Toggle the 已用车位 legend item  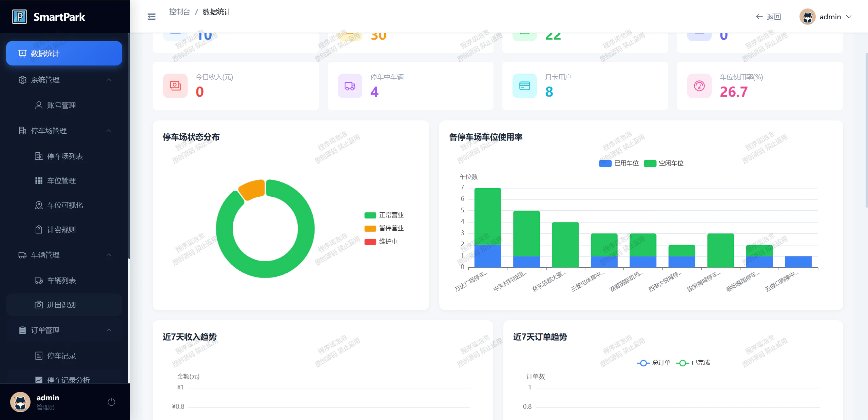click(x=619, y=163)
